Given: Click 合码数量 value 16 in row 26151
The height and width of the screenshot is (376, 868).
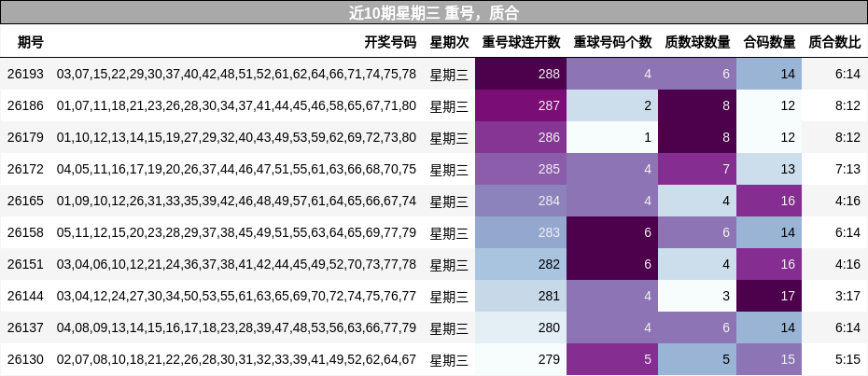Looking at the screenshot, I should tap(769, 264).
